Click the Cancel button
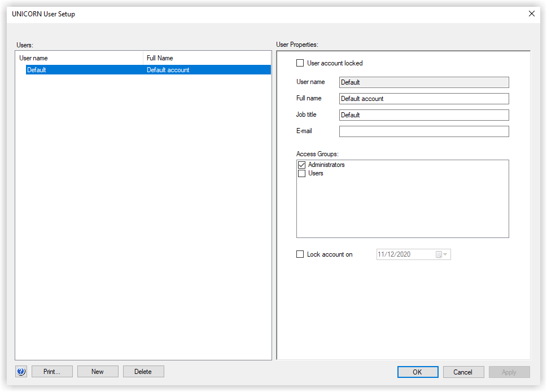This screenshot has width=547, height=392. (x=463, y=372)
